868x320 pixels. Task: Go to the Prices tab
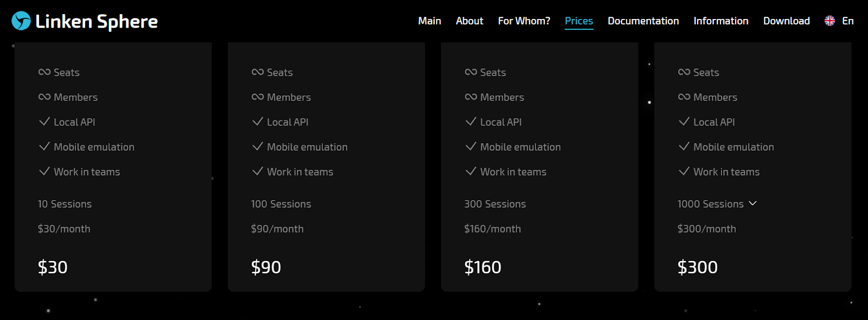click(579, 21)
